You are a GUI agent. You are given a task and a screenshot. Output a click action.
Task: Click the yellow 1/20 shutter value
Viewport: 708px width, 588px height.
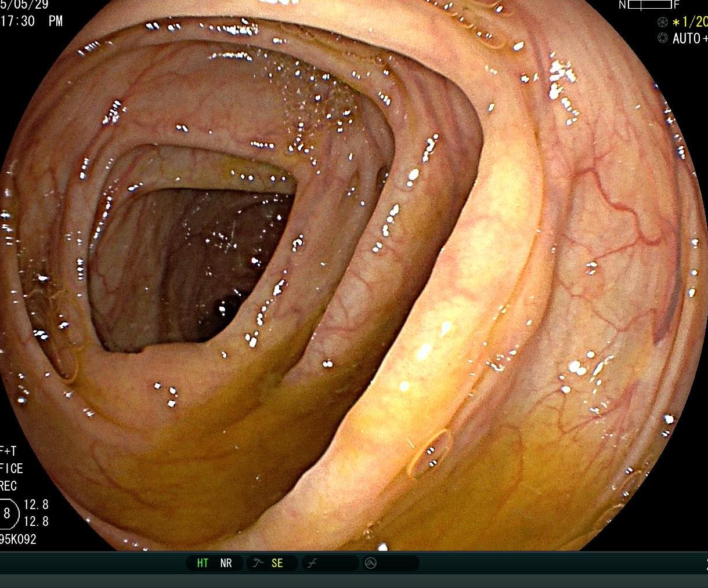pos(691,22)
